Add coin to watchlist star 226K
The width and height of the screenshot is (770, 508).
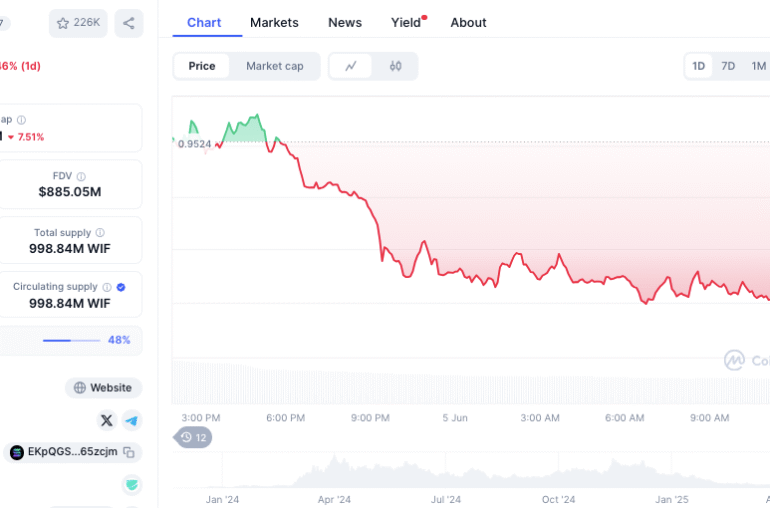78,23
